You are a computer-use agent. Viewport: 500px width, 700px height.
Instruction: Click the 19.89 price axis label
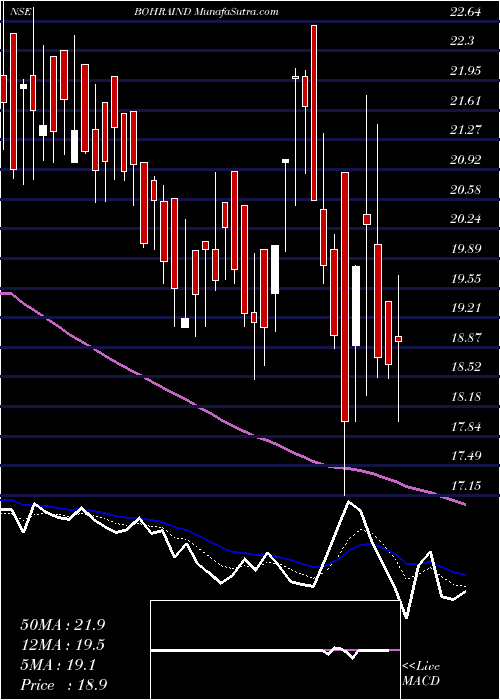pyautogui.click(x=466, y=249)
